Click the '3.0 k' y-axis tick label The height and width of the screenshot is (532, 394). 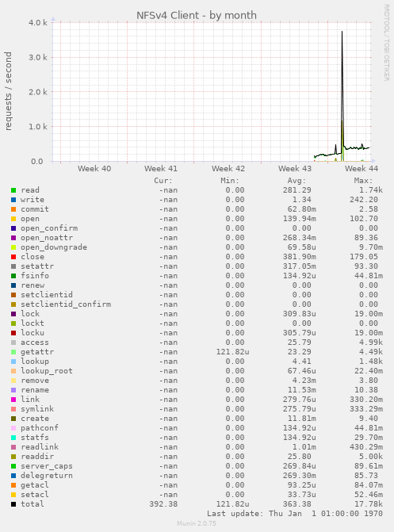point(38,57)
